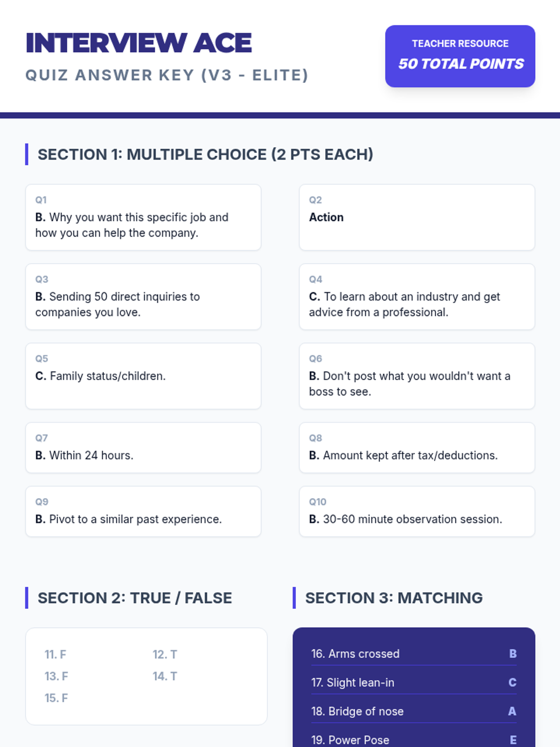Screen dimensions: 560x747
Task: Click the Q4 card about industry advice
Action: [416, 297]
